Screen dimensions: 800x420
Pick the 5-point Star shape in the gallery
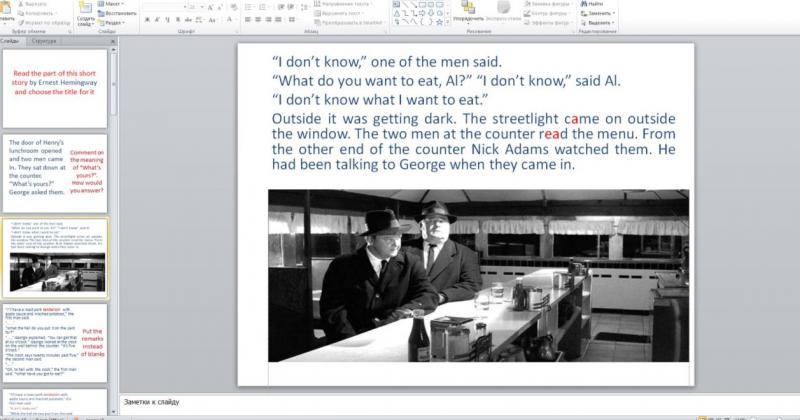point(439,22)
